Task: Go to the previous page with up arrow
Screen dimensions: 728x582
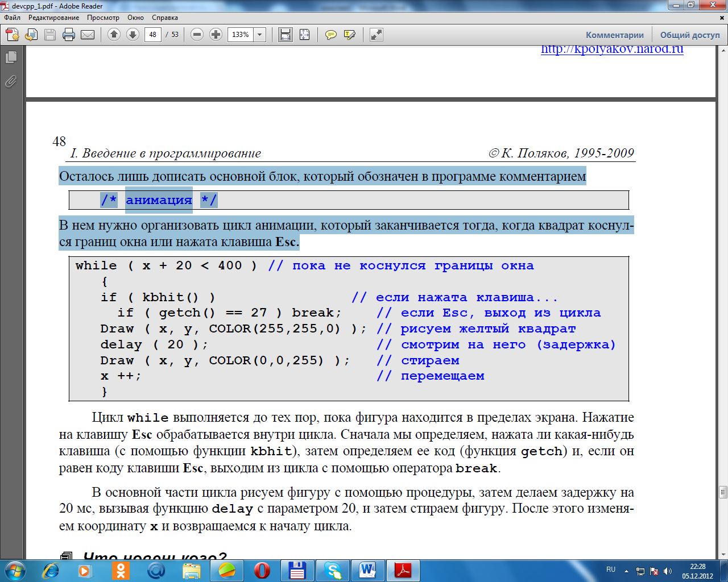Action: 114,35
